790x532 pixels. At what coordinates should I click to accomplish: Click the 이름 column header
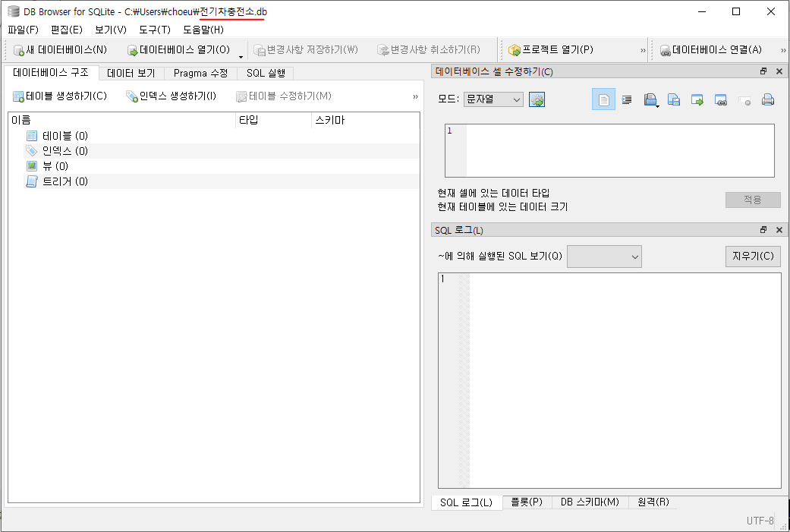coord(122,120)
